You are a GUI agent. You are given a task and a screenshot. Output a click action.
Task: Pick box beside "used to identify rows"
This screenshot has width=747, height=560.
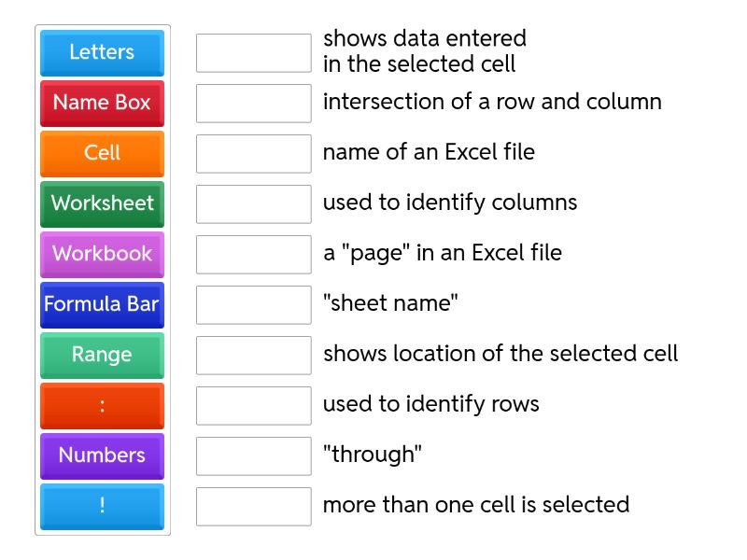coord(253,406)
